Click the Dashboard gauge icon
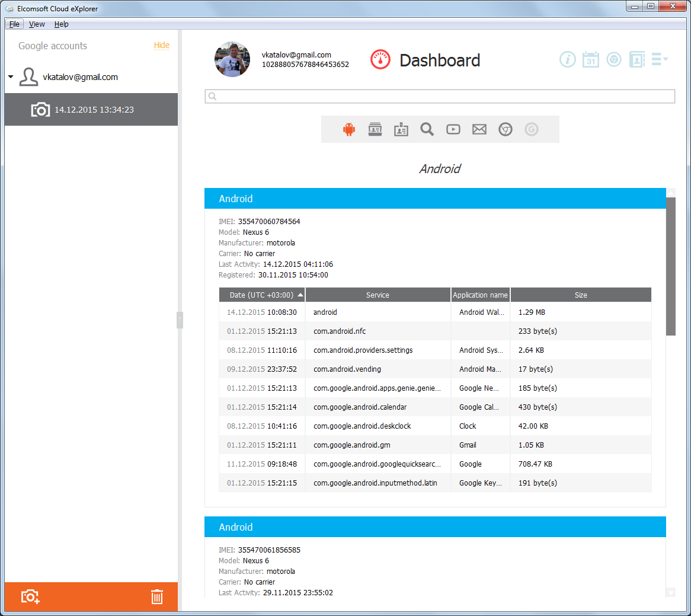691x616 pixels. [380, 59]
